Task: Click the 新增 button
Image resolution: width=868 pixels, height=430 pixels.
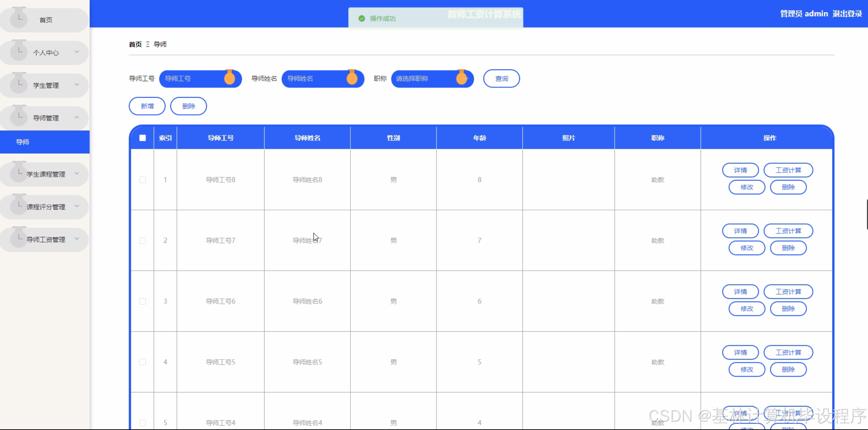Action: coord(147,106)
